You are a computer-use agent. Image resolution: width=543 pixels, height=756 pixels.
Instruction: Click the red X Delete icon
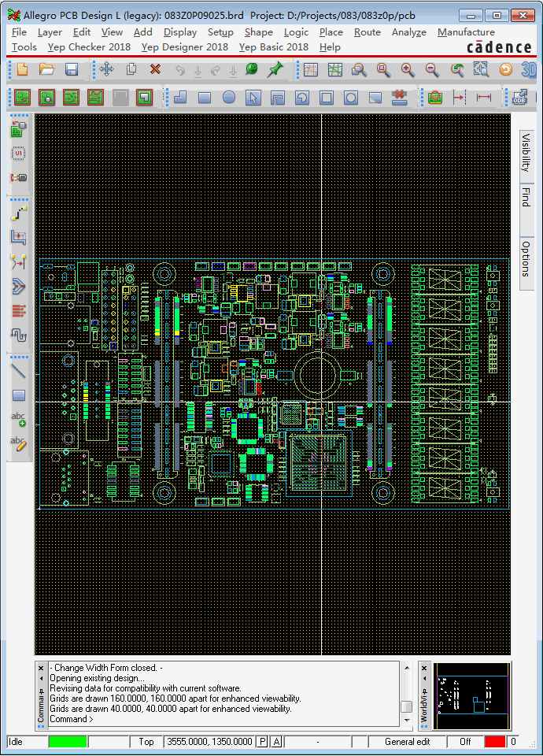tap(155, 69)
